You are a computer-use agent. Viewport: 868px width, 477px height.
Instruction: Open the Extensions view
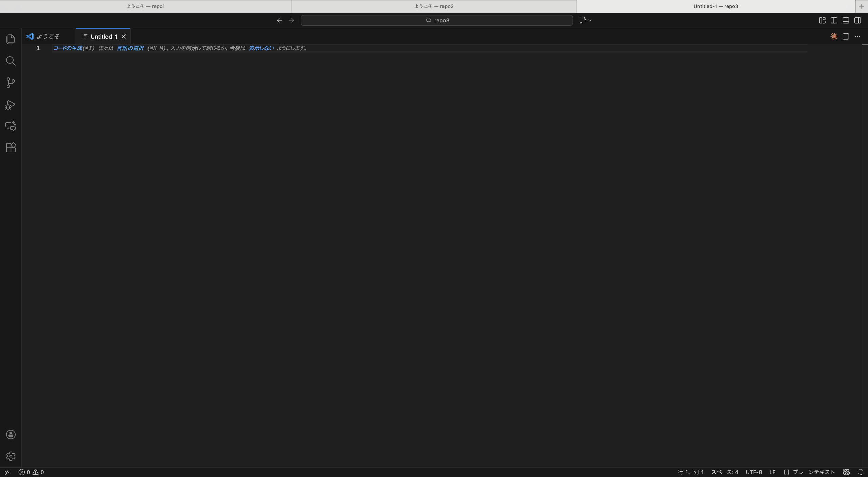(x=11, y=148)
